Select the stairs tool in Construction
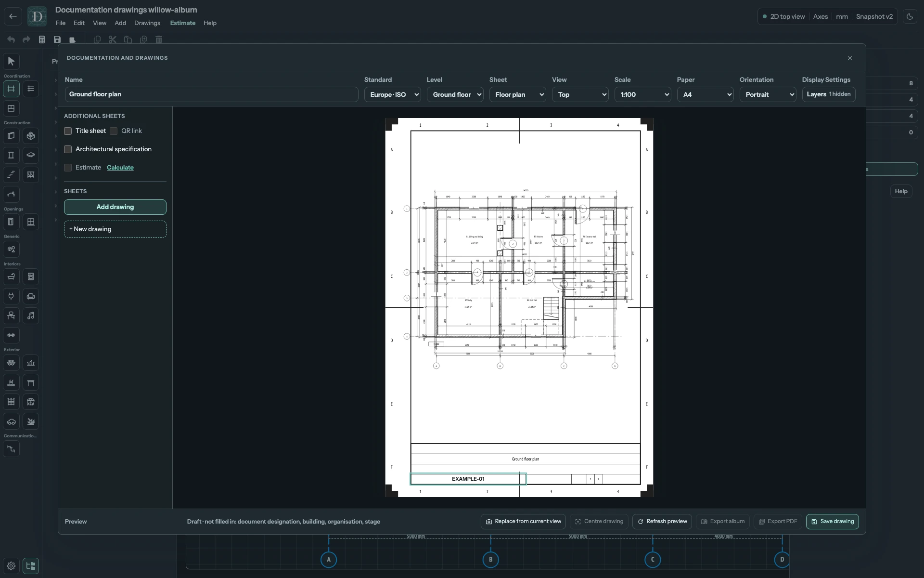The height and width of the screenshot is (578, 924). (x=11, y=175)
